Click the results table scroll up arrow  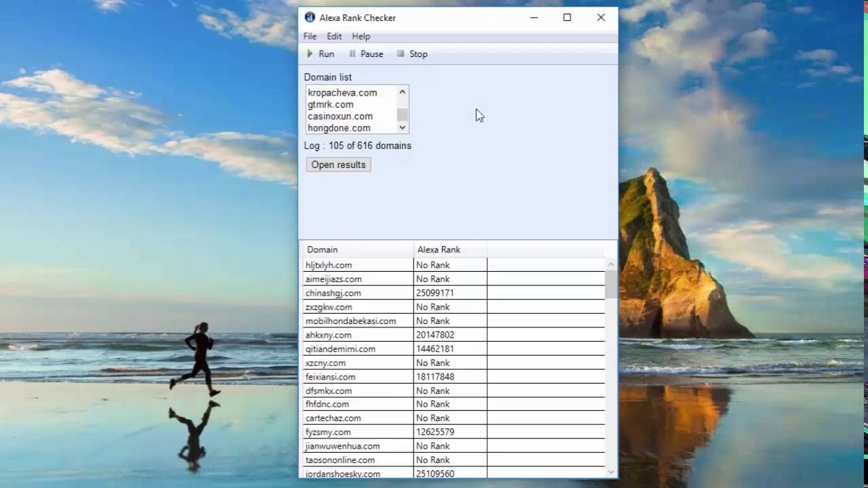611,264
